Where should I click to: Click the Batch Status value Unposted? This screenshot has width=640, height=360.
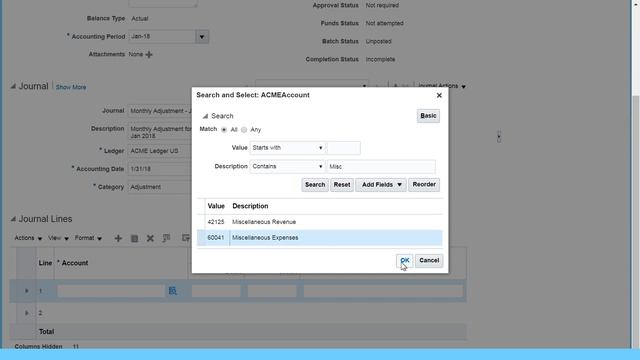coord(378,41)
